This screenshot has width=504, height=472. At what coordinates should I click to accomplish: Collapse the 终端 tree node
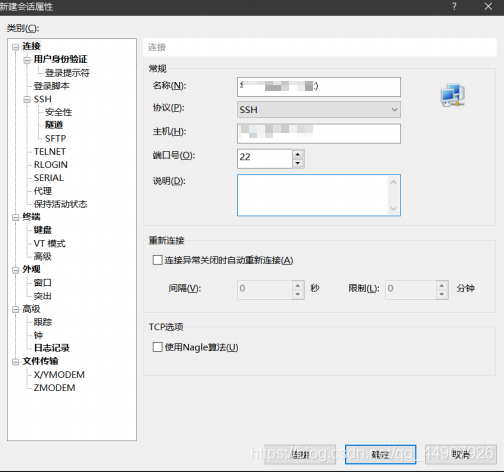coord(15,217)
